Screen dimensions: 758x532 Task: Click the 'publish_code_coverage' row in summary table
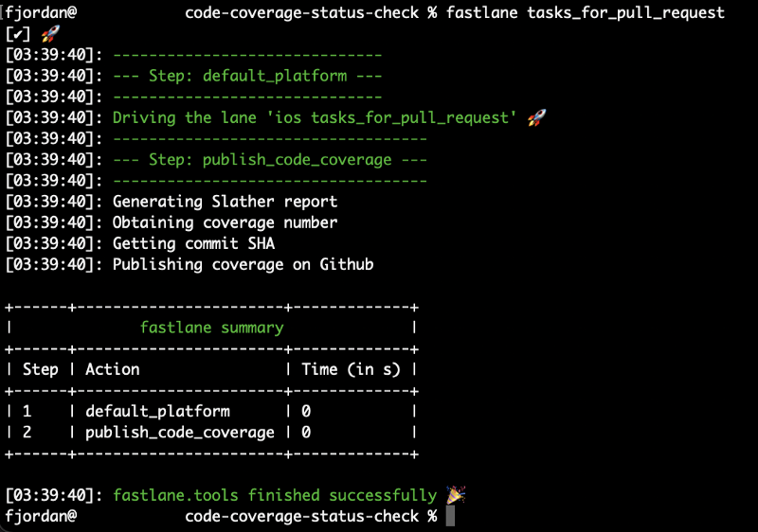[x=210, y=432]
